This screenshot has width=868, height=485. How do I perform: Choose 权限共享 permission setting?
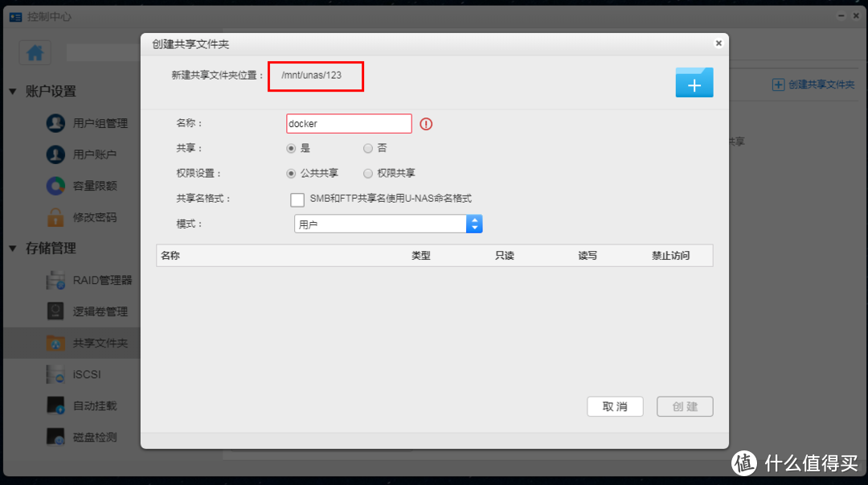pyautogui.click(x=367, y=174)
